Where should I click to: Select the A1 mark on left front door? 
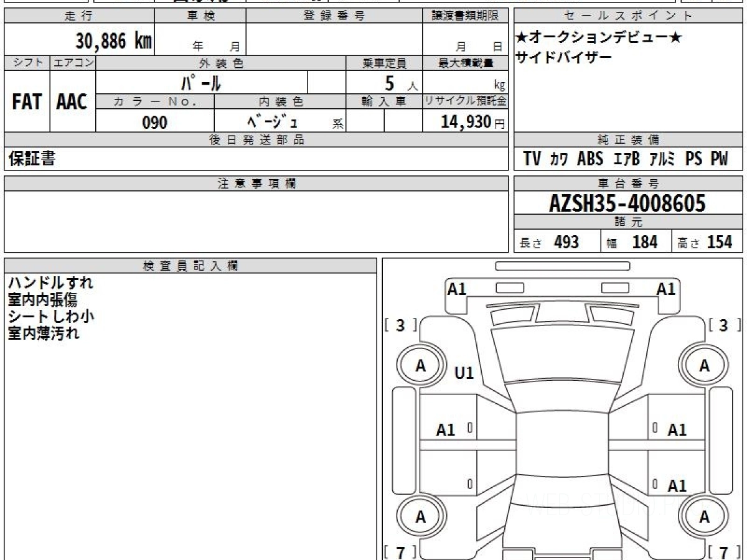point(446,430)
